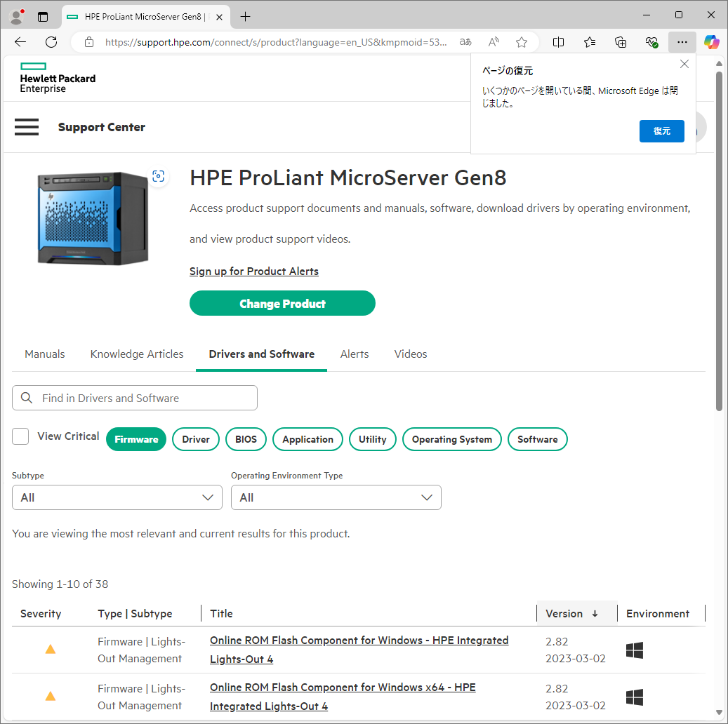Open Online ROM Flash Component for Windows iLO 4 link
728x724 pixels.
tap(359, 650)
